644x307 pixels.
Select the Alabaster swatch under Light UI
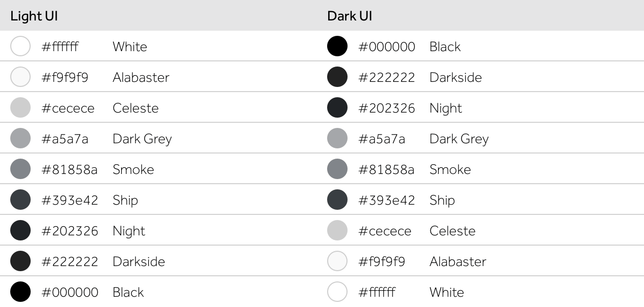[x=20, y=77]
